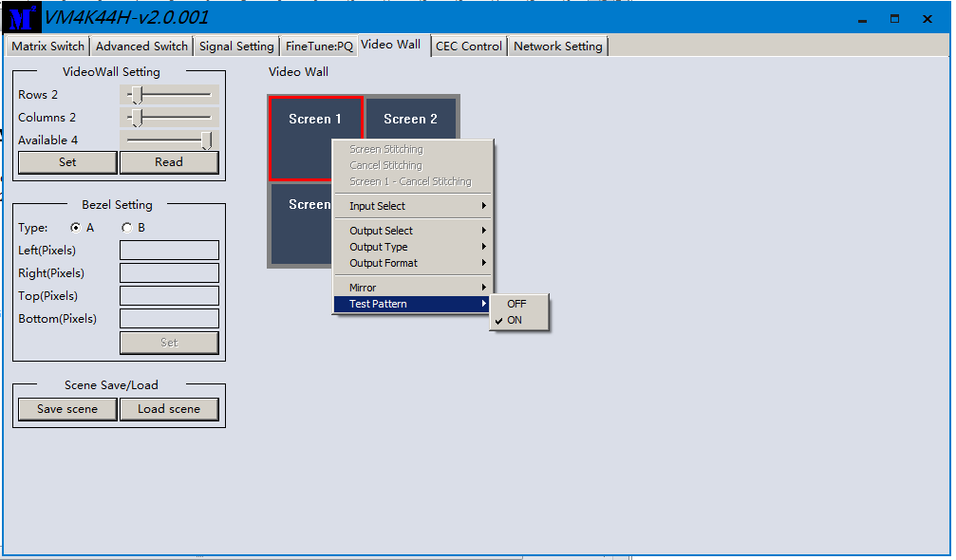
Task: Adjust the Rows slider handle
Action: pos(137,94)
